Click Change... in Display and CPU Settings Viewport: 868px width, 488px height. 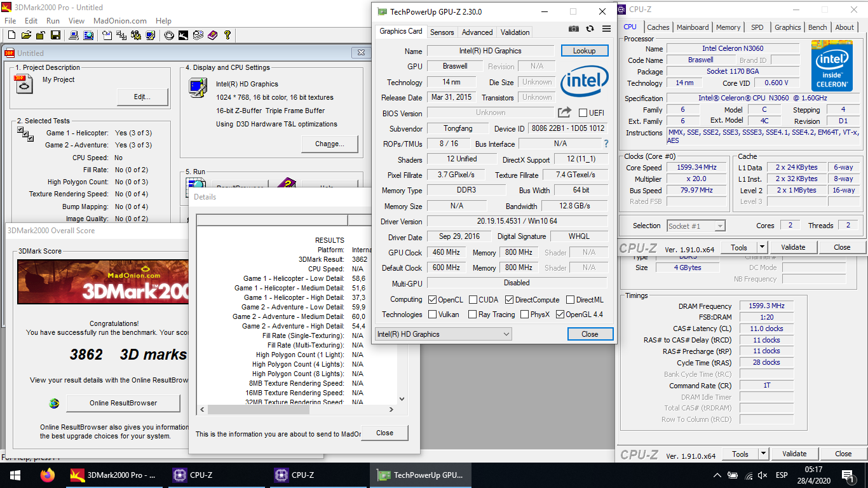click(x=329, y=144)
